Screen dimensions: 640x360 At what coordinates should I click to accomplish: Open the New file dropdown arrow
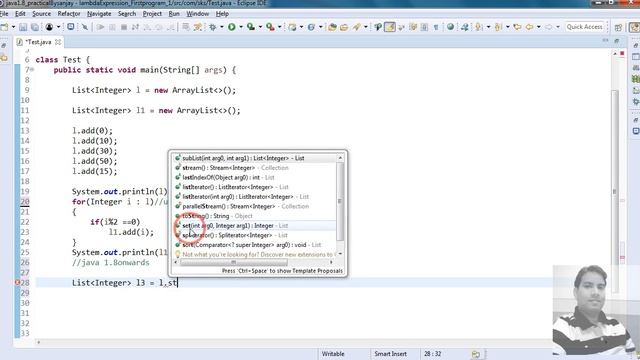(x=13, y=27)
